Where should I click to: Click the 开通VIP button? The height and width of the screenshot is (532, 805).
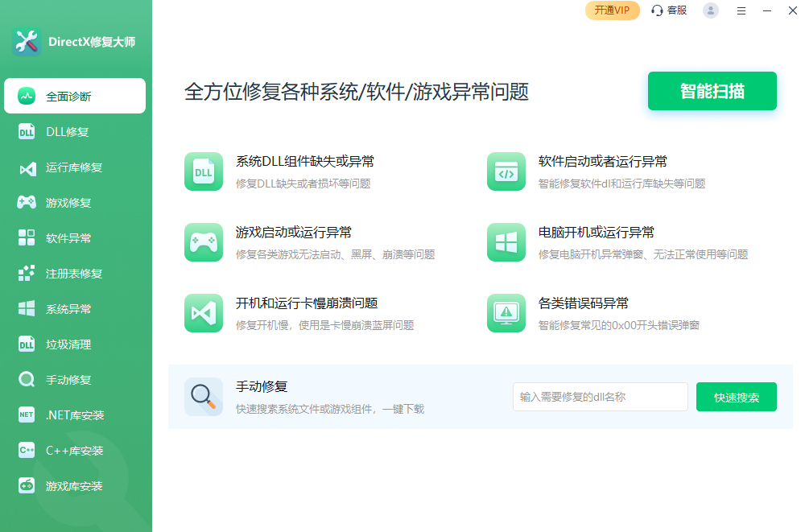[x=612, y=10]
